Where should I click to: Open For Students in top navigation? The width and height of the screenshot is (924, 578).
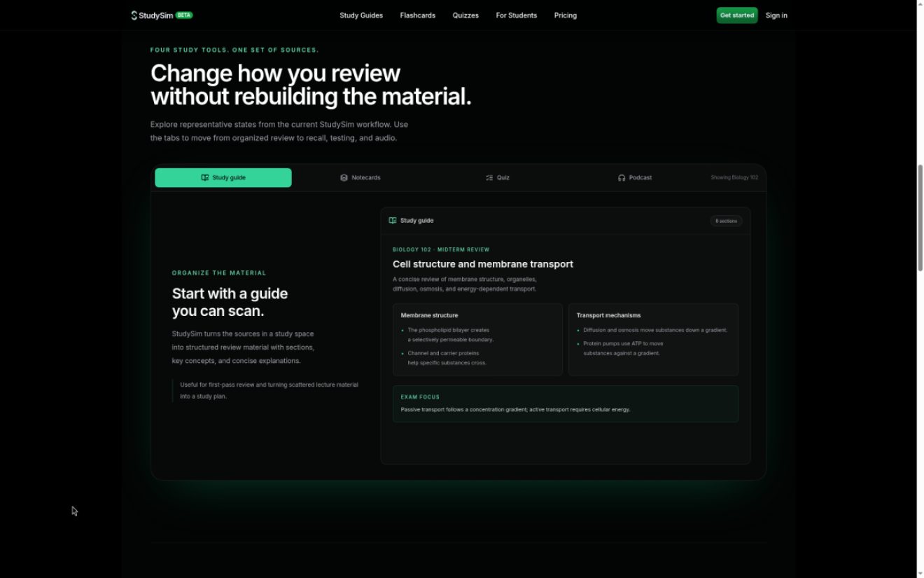coord(517,15)
